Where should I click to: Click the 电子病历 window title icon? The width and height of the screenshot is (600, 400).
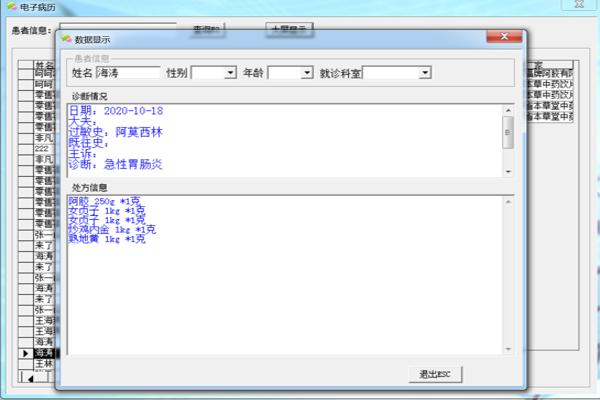click(x=10, y=7)
